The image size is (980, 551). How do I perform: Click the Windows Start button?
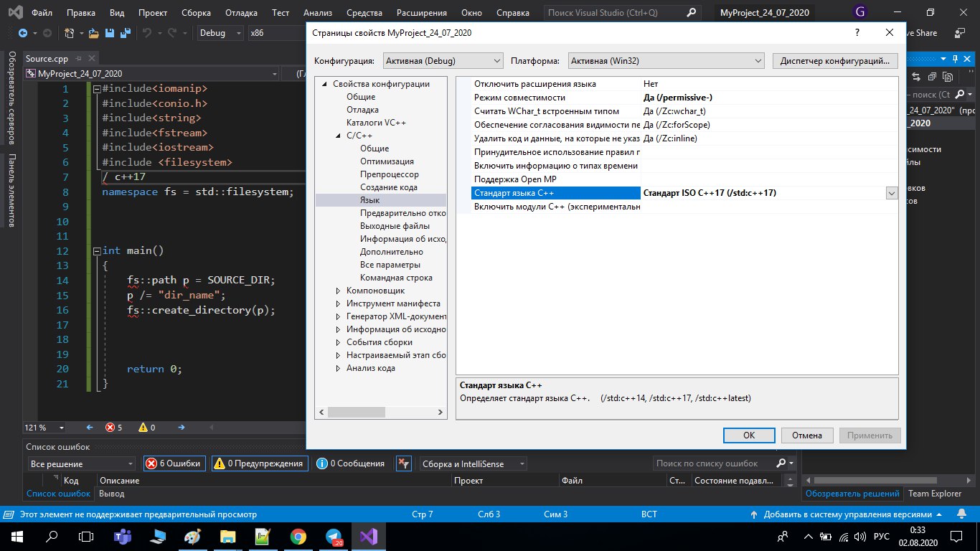(17, 536)
